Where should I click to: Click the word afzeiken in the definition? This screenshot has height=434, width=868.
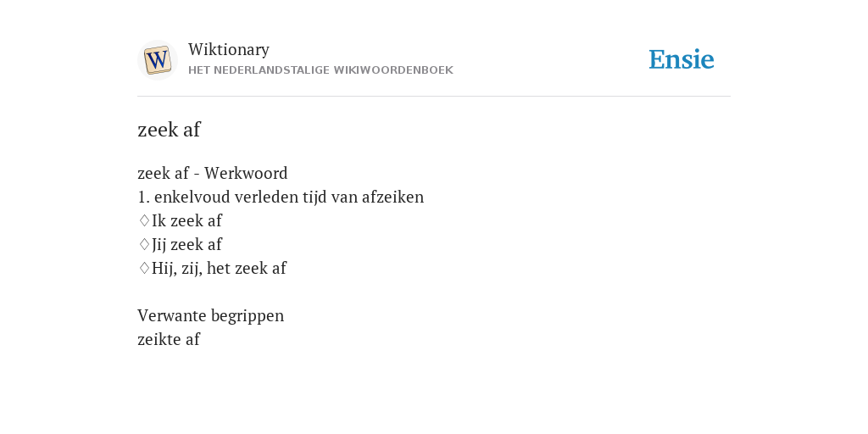393,197
